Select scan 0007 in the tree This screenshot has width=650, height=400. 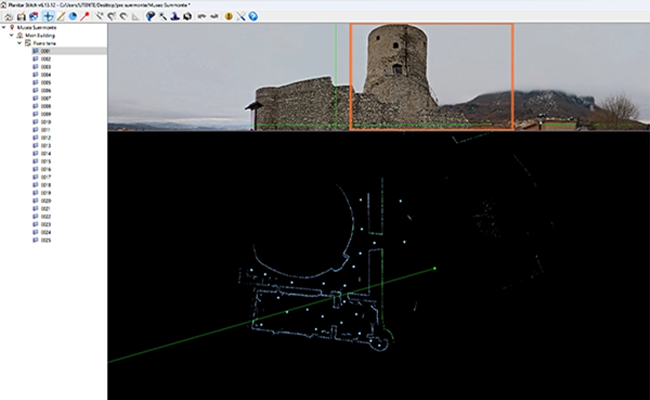[46, 98]
